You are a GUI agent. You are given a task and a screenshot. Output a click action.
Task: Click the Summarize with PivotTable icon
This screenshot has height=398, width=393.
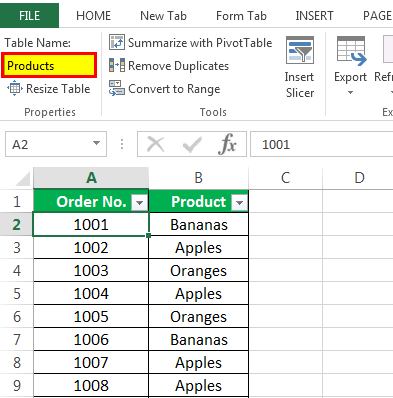coord(117,42)
